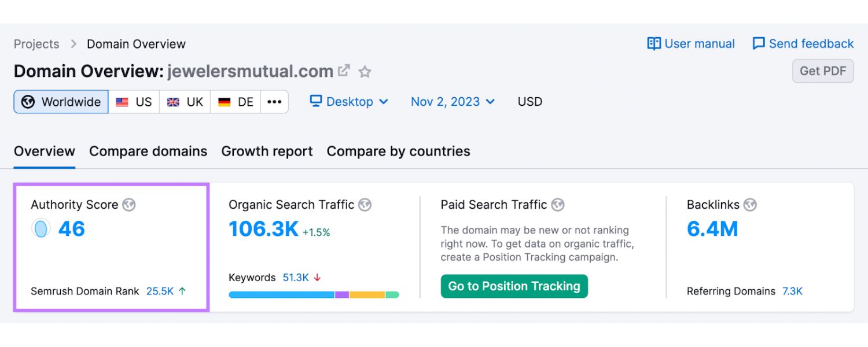Select the Worldwide database toggle
Screen dimensions: 868x347
pos(61,102)
